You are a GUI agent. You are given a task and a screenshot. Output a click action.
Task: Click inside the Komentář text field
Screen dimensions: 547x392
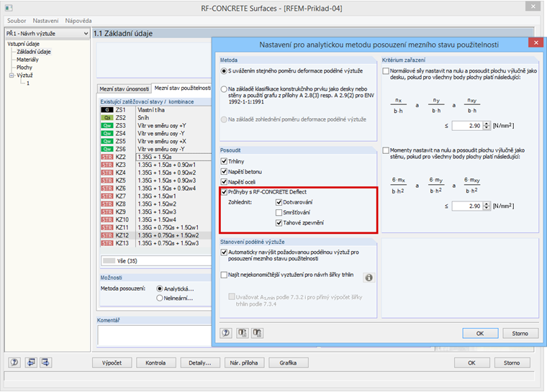[154, 334]
